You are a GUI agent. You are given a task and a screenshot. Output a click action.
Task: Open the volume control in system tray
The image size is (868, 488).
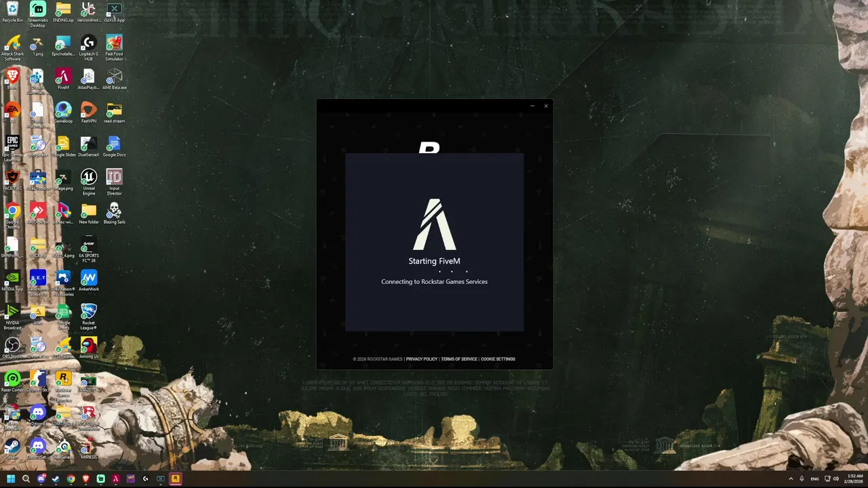[835, 479]
